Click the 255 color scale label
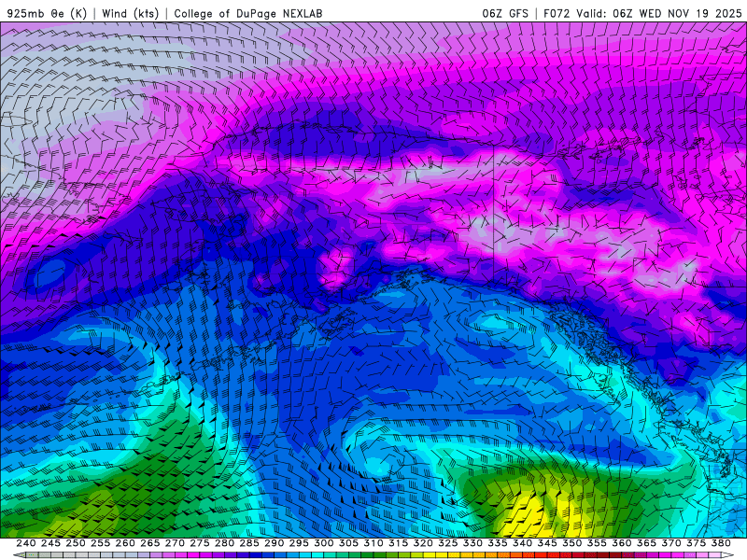Image resolution: width=747 pixels, height=560 pixels. [x=100, y=543]
